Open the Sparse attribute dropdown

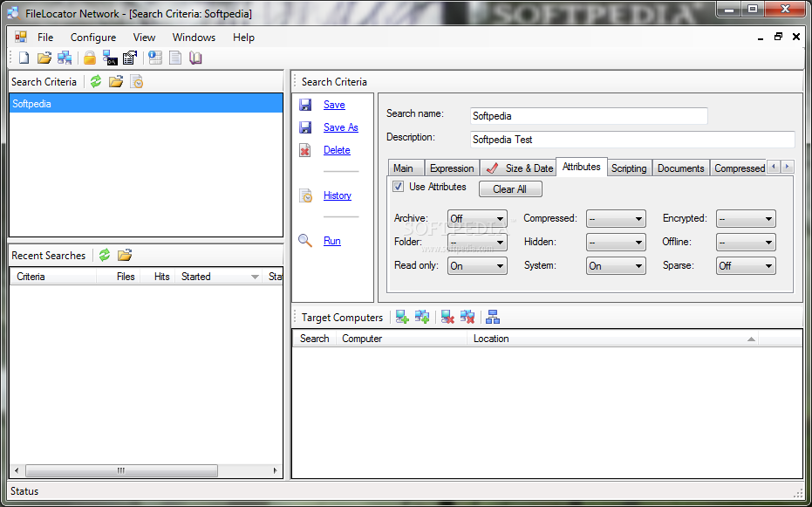(746, 265)
